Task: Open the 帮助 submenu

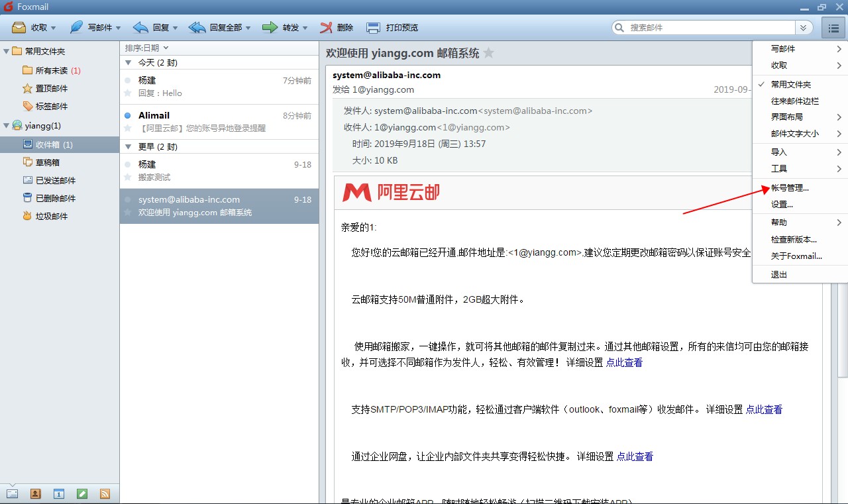Action: [800, 223]
